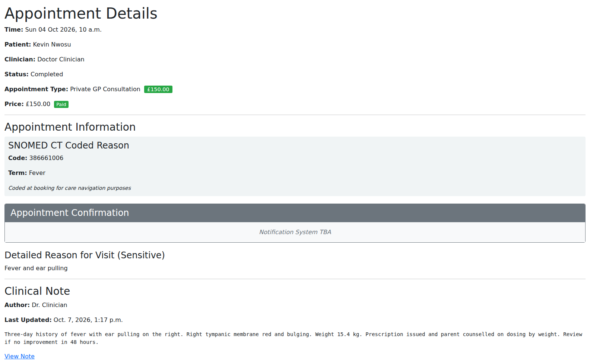590x364 pixels.
Task: Select the Notification System TBA text
Action: click(295, 232)
